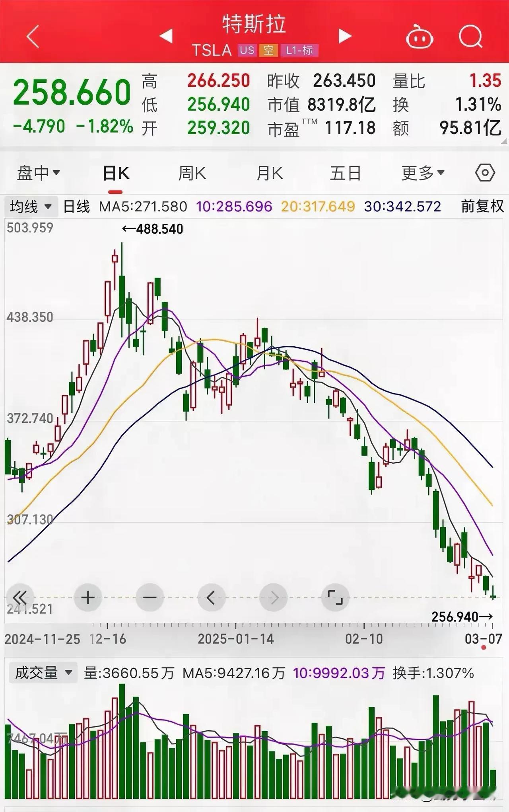Tap the low value 256.940 in header
Screen dimensions: 509x812
[x=218, y=104]
